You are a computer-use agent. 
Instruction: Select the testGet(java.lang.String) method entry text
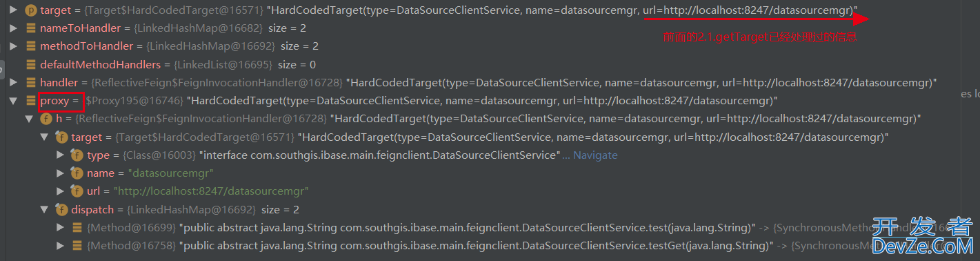click(x=476, y=245)
